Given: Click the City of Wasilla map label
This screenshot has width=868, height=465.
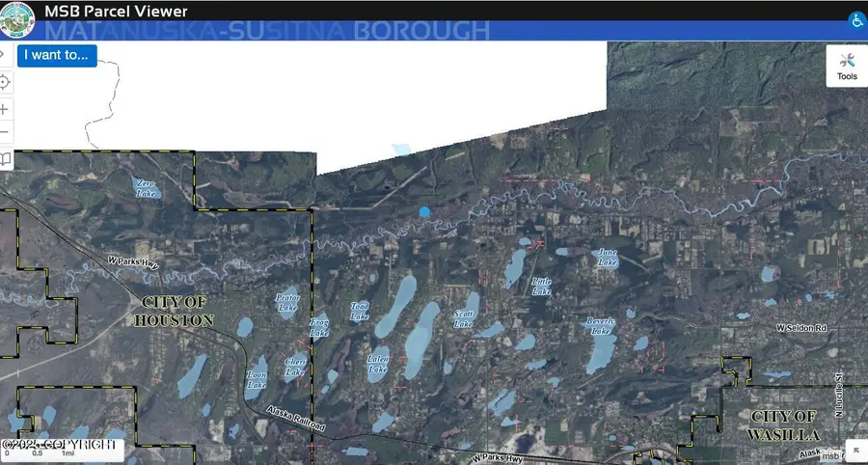Looking at the screenshot, I should coord(784,424).
